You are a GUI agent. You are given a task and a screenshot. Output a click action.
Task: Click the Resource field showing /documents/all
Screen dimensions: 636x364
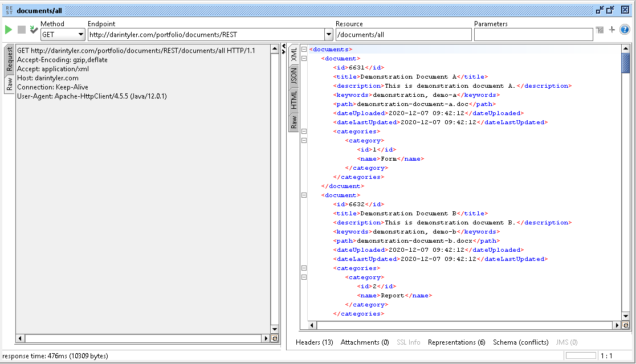tap(403, 34)
